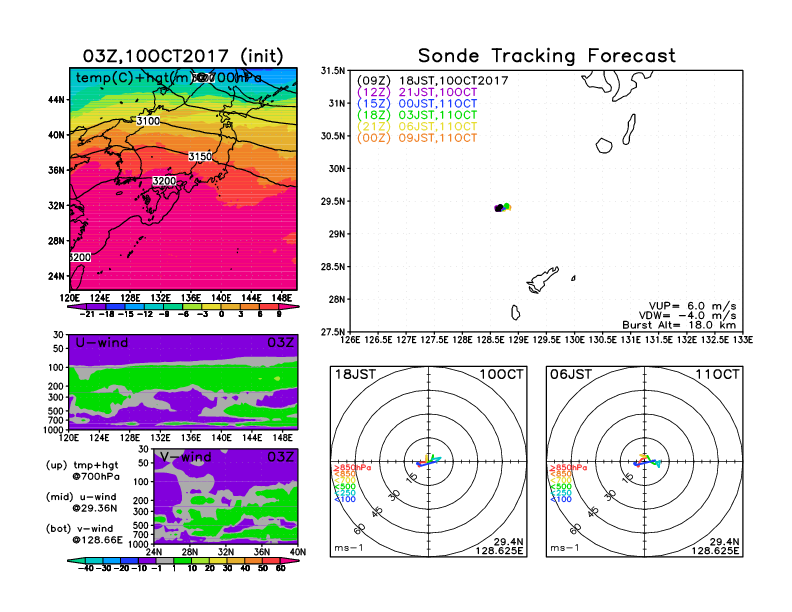Select the "24N" tick on the temperature map
The width and height of the screenshot is (792, 612).
[x=57, y=276]
